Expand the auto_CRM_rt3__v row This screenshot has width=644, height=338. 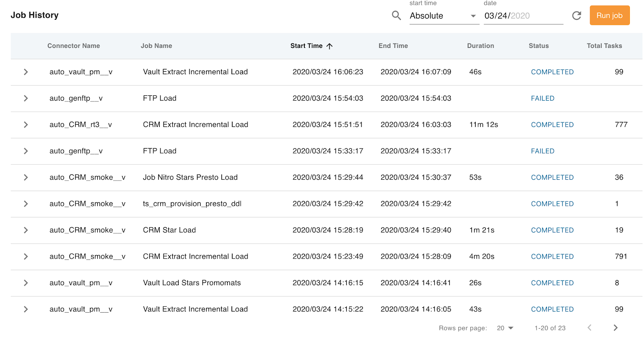pyautogui.click(x=26, y=125)
